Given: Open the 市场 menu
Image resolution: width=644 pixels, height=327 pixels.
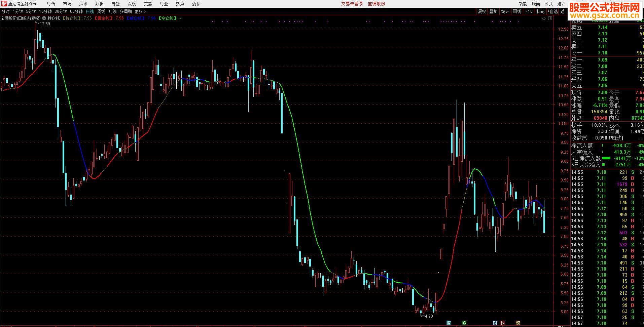Looking at the screenshot, I should click(67, 4).
